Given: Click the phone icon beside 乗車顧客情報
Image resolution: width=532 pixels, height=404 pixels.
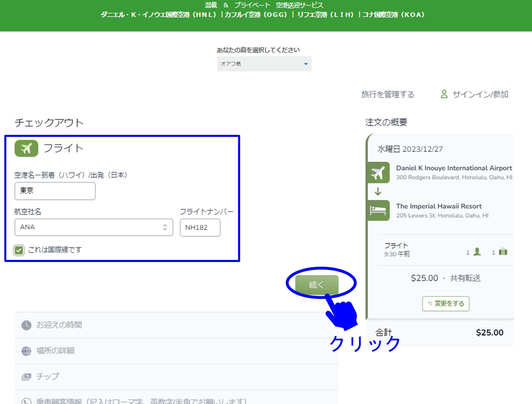Looking at the screenshot, I should (x=26, y=401).
